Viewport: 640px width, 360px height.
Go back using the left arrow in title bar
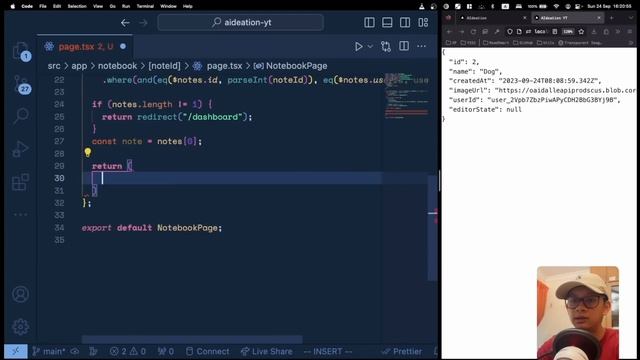coord(125,23)
